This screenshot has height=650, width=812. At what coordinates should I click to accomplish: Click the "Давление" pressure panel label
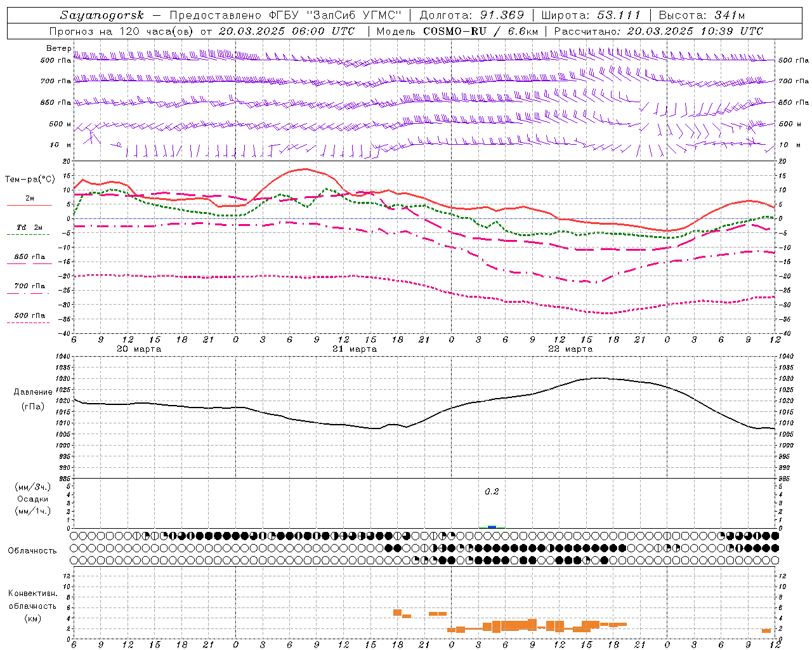33,392
